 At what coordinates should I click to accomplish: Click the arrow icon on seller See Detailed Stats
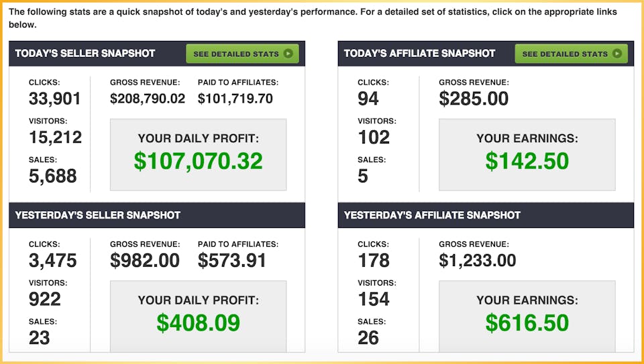288,54
